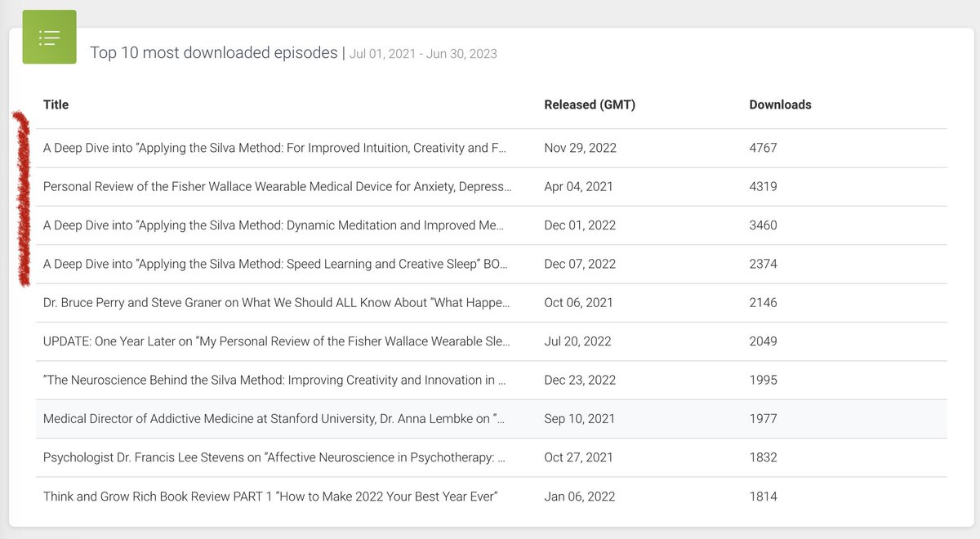This screenshot has height=539, width=980.
Task: Click download count 4319
Action: point(763,186)
